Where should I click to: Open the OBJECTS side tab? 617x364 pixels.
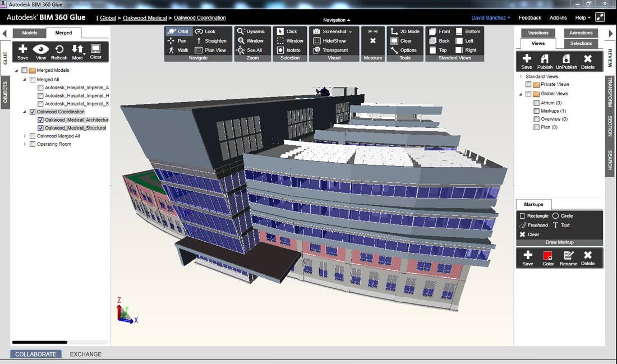click(5, 93)
